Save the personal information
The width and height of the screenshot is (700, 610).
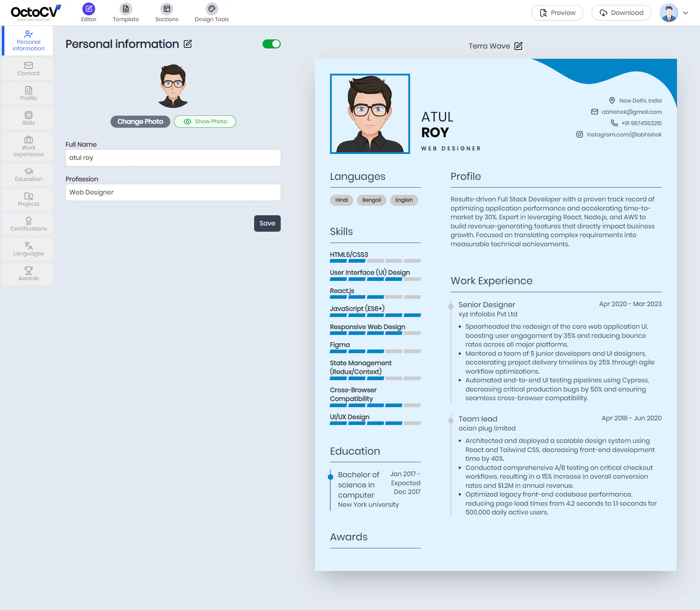[x=267, y=223]
